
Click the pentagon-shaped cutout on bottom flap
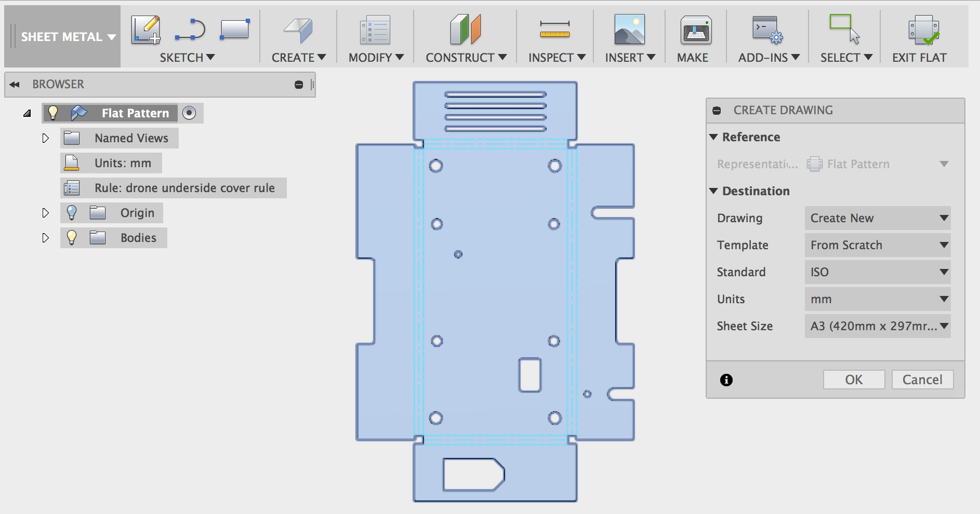(x=473, y=475)
